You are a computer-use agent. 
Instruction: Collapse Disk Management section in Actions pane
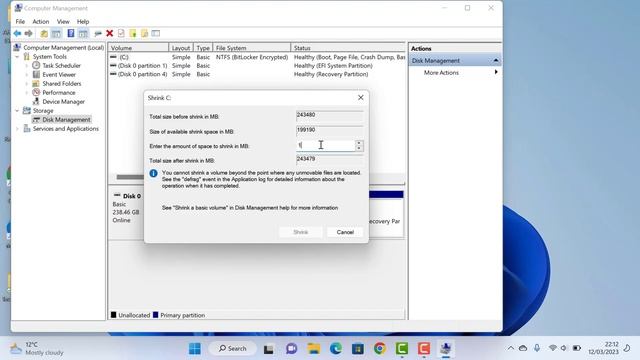point(496,60)
